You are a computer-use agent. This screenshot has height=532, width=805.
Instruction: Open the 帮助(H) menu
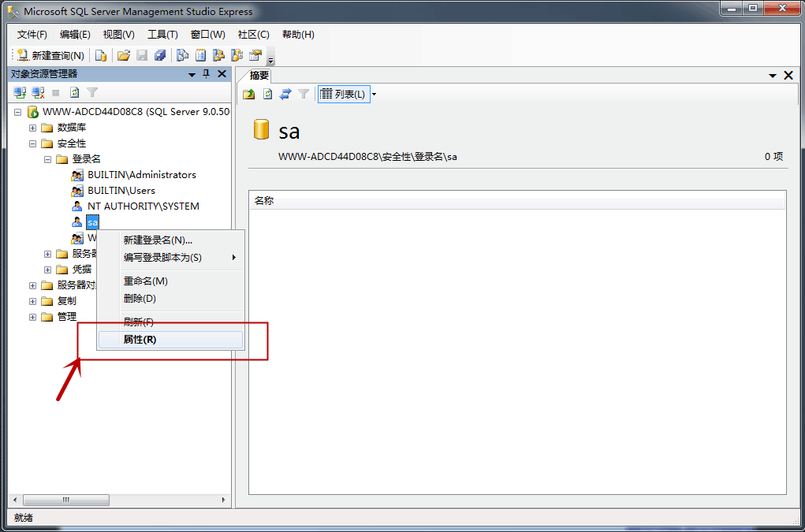point(298,35)
